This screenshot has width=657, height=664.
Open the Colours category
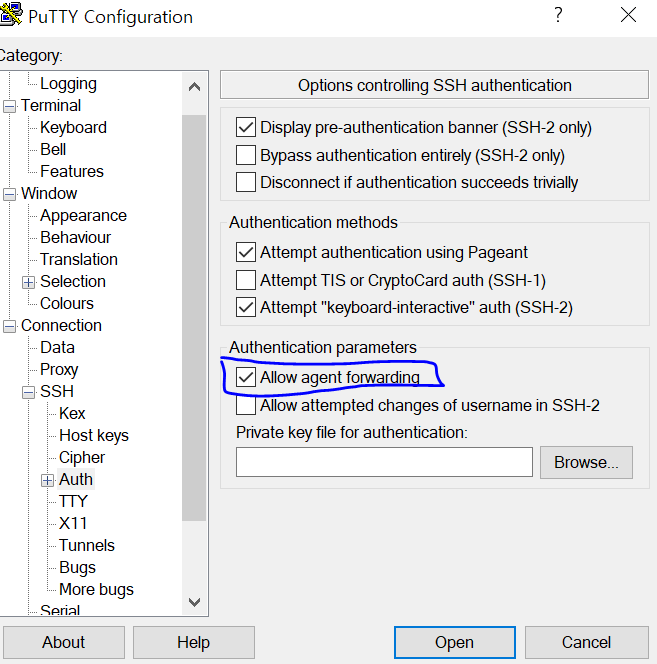click(x=67, y=304)
